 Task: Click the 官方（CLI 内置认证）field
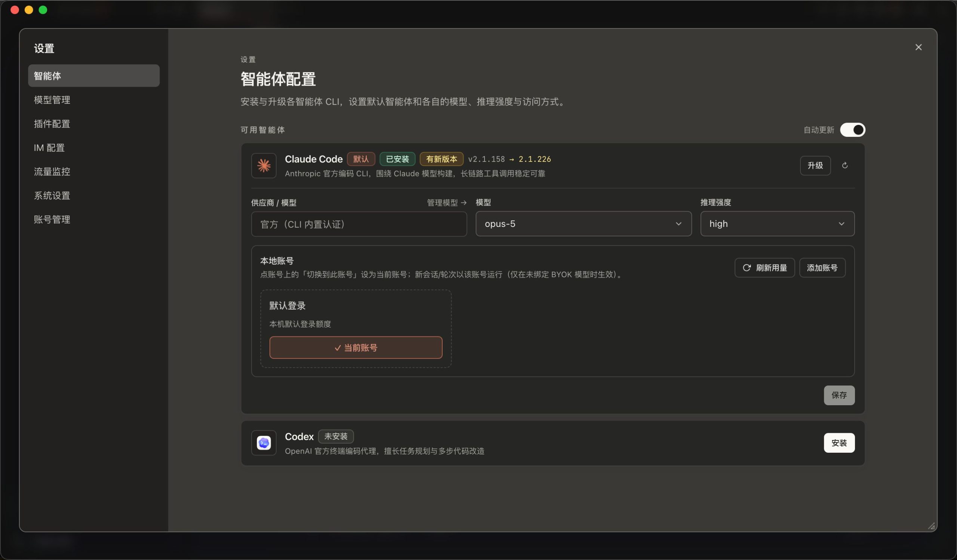point(359,224)
